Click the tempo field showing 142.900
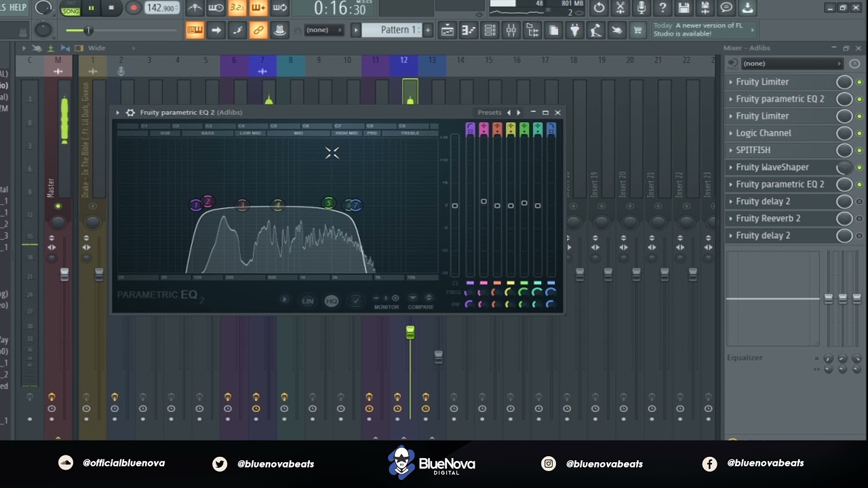Viewport: 868px width, 488px height. point(162,8)
